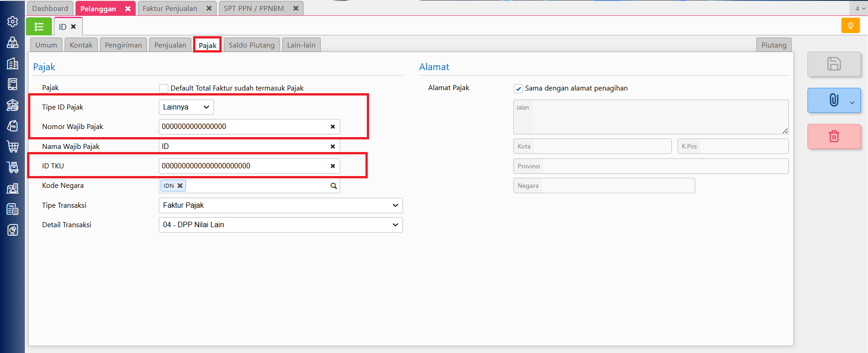Click the settings gear icon in sidebar
This screenshot has width=868, height=353.
13,22
